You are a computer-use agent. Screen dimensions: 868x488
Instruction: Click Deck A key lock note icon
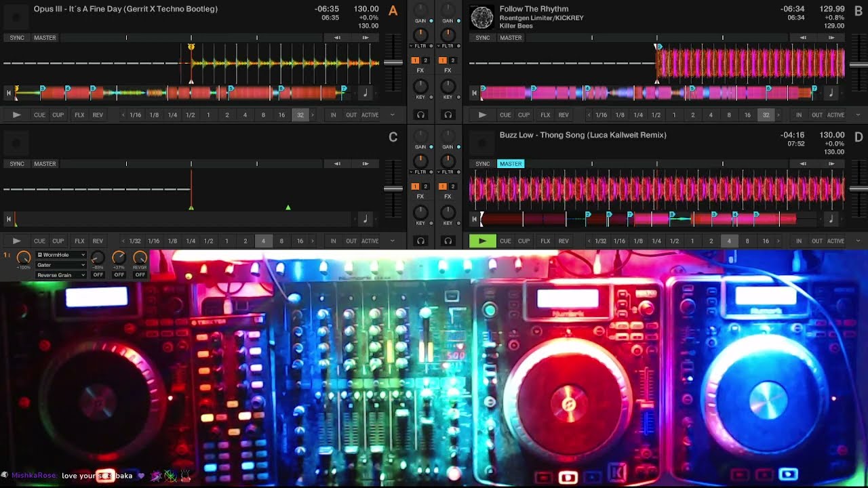coord(366,93)
